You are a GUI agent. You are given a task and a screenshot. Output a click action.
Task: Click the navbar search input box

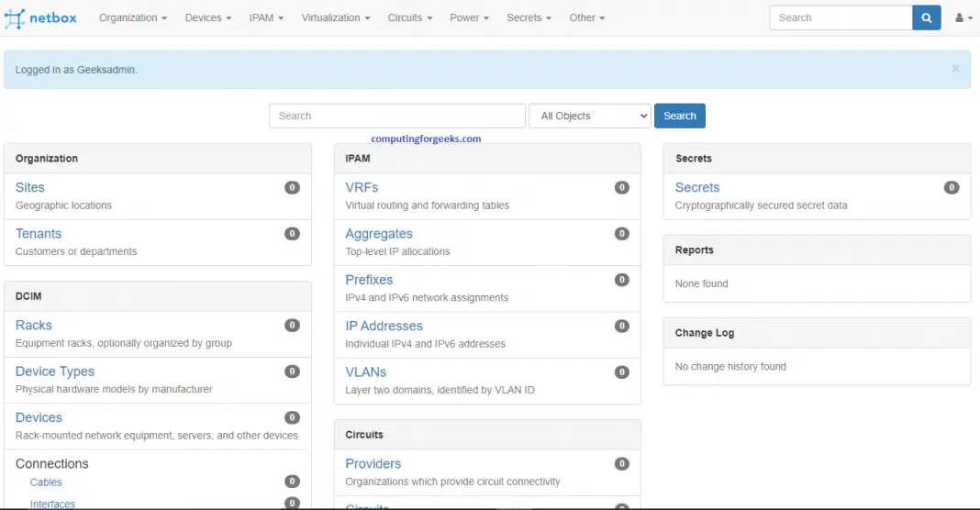841,17
